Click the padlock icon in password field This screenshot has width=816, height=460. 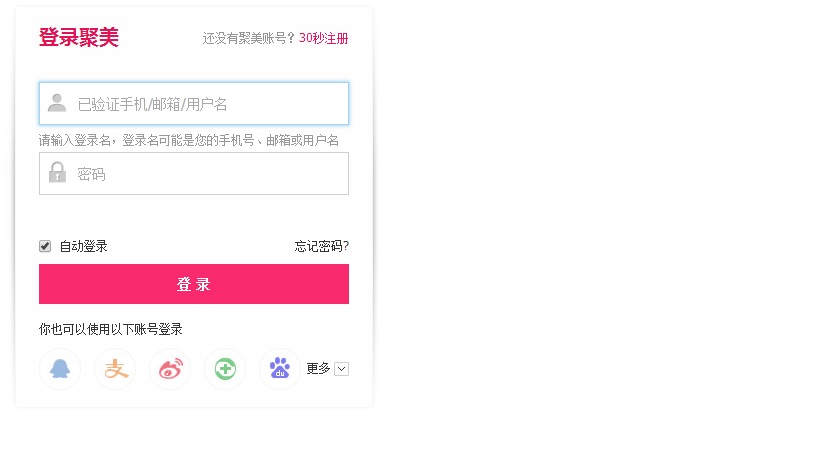tap(57, 172)
